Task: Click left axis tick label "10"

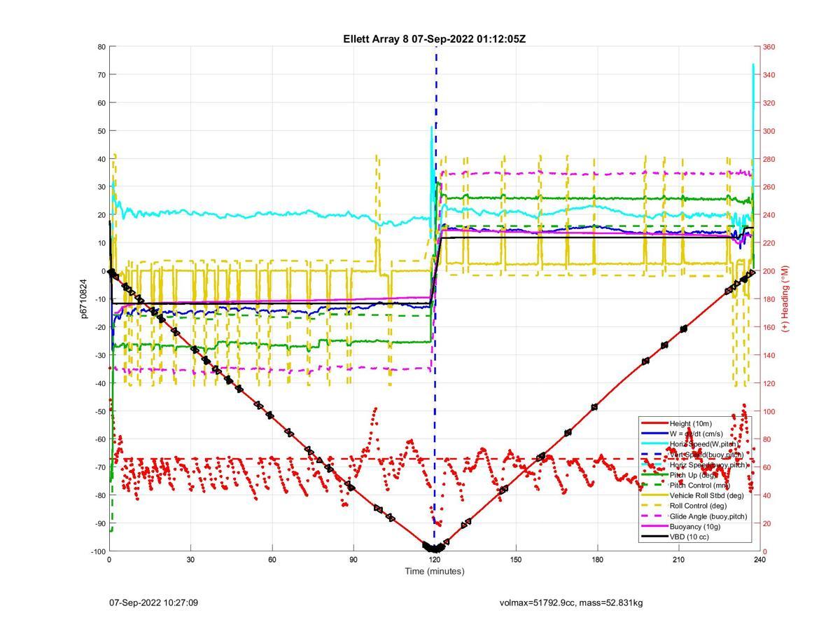Action: (101, 243)
